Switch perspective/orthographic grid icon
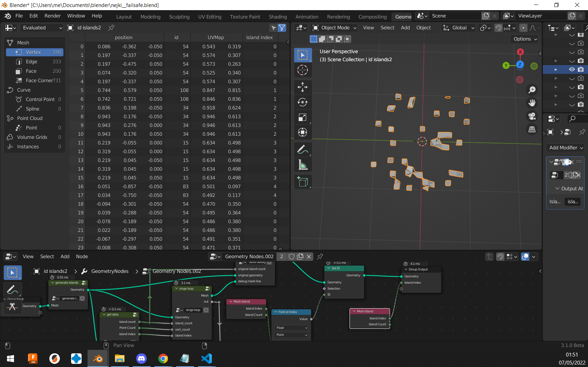The height and width of the screenshot is (367, 588). click(x=532, y=129)
